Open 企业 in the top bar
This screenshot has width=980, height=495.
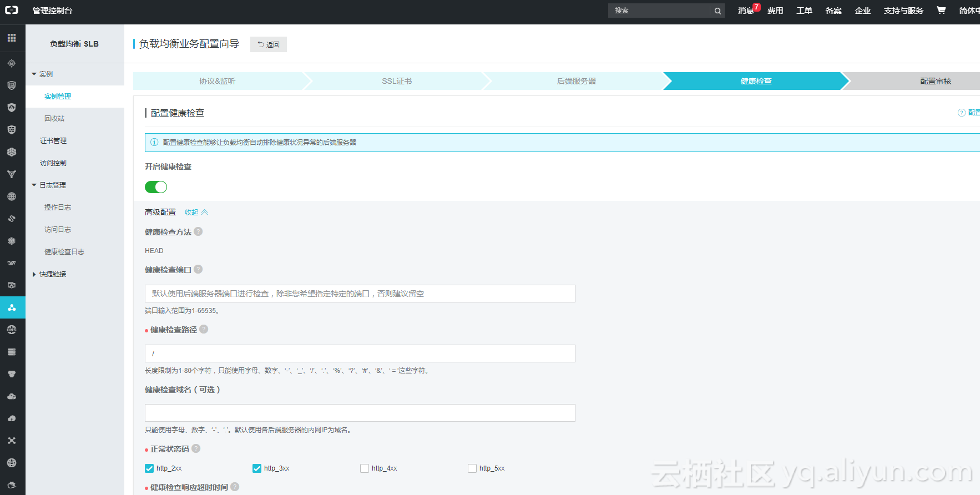pyautogui.click(x=863, y=11)
